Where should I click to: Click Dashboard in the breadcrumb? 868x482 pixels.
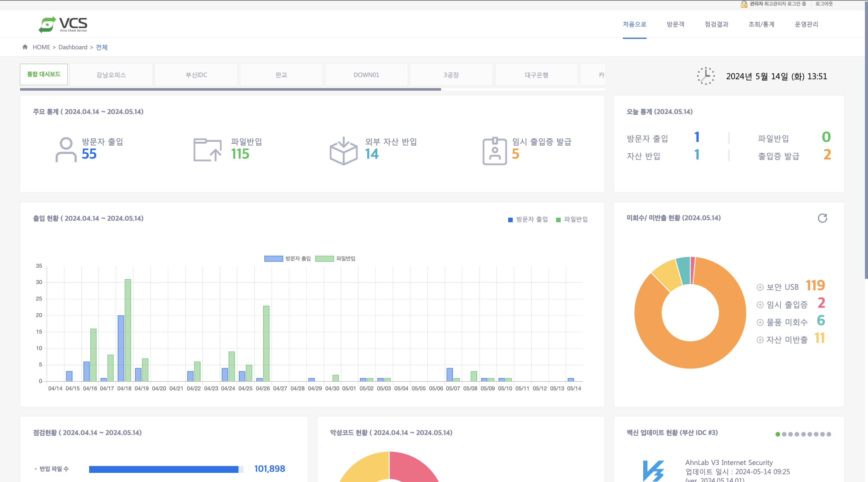[73, 47]
